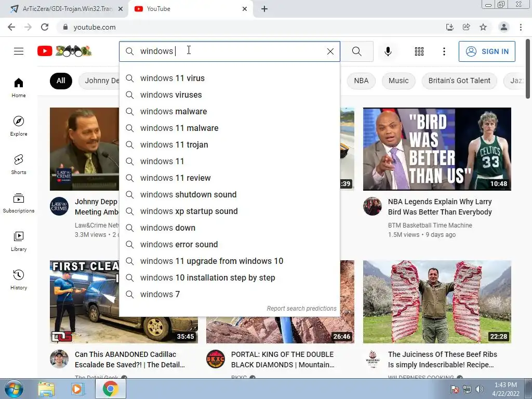Select the NBA filter chip
The height and width of the screenshot is (399, 532).
(361, 81)
